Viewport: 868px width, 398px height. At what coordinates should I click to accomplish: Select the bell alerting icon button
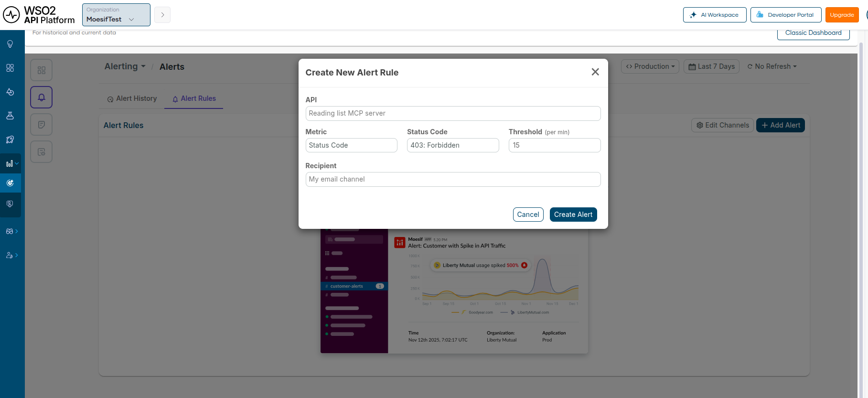[x=42, y=97]
